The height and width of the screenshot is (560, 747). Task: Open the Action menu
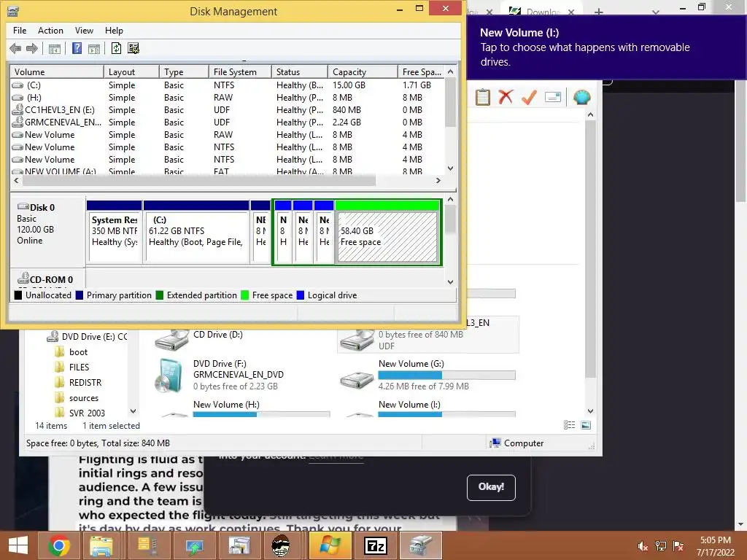[50, 31]
